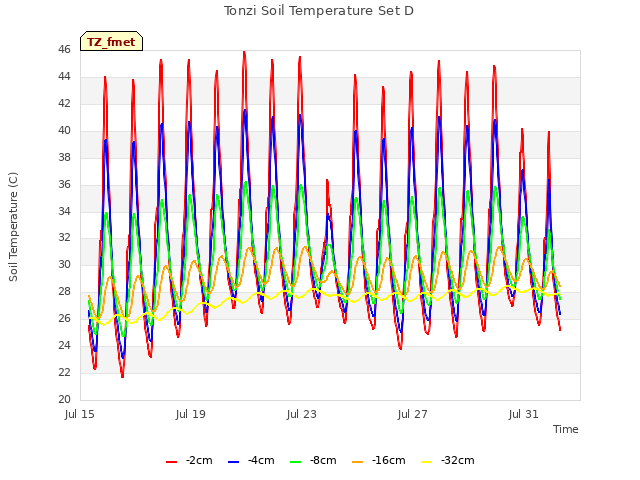Image resolution: width=640 pixels, height=480 pixels.
Task: Click the Soil Temperature (C) axis label
Action: pyautogui.click(x=13, y=227)
